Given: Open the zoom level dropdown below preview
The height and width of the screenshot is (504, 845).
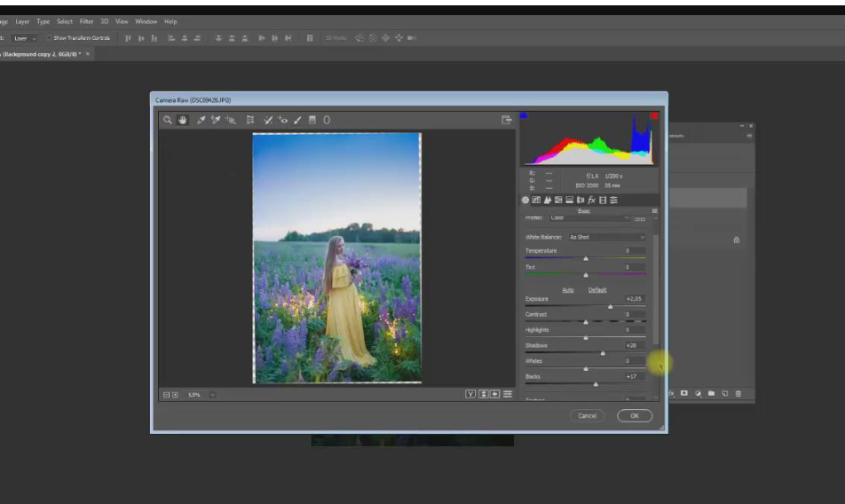Looking at the screenshot, I should pyautogui.click(x=212, y=394).
